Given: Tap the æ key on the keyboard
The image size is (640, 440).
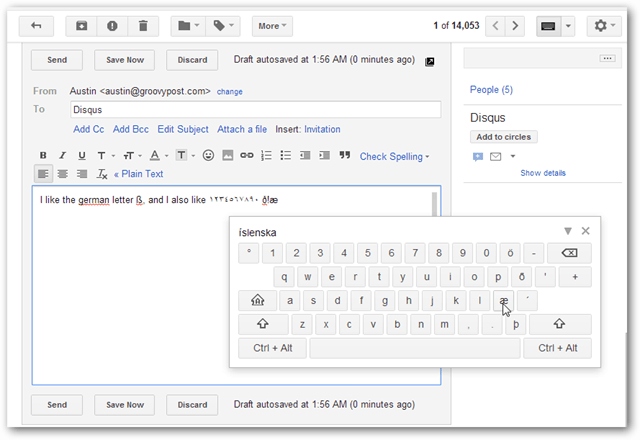Looking at the screenshot, I should 503,301.
